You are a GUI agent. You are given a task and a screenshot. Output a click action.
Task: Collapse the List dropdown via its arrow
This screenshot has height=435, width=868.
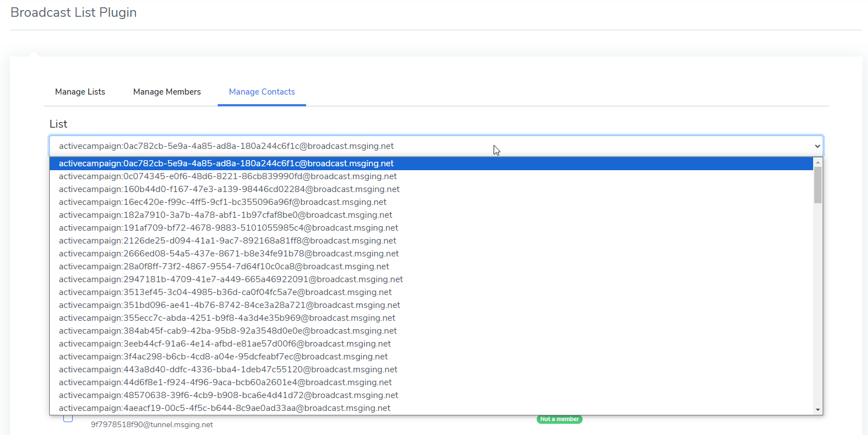point(818,146)
